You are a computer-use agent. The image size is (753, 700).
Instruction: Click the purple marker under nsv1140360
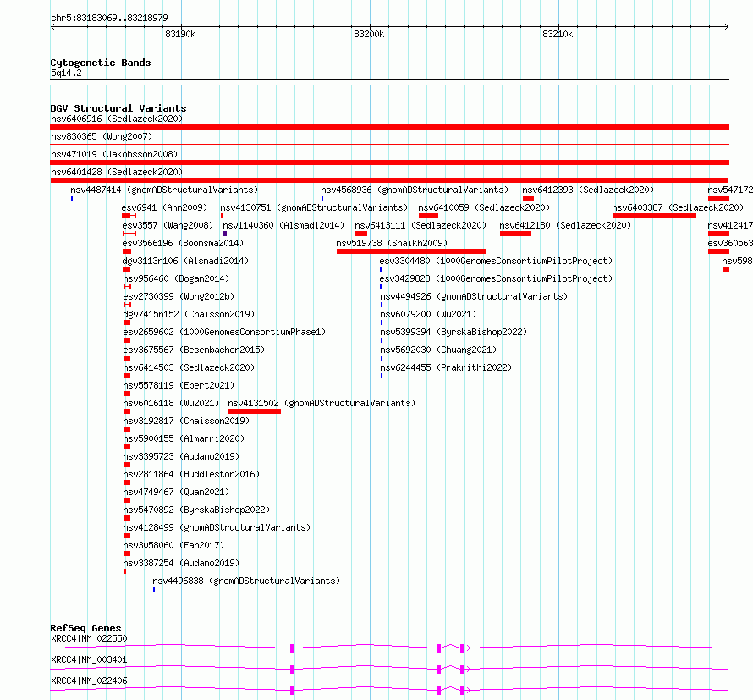[225, 234]
